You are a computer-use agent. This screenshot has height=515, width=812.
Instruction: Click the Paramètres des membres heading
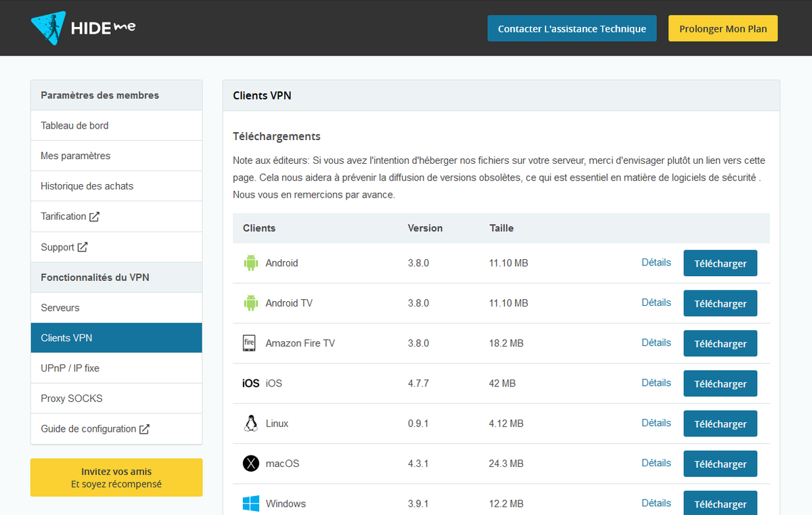pos(100,95)
